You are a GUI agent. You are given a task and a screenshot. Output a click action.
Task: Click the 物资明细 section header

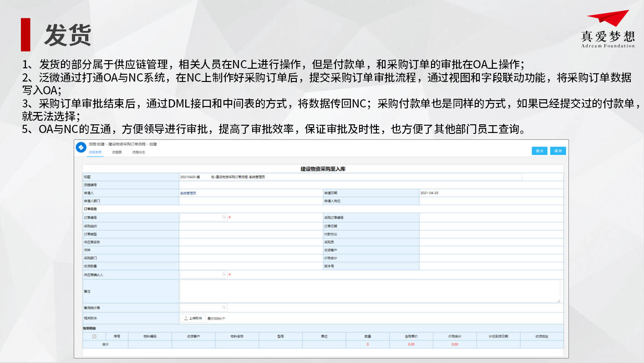click(x=90, y=328)
